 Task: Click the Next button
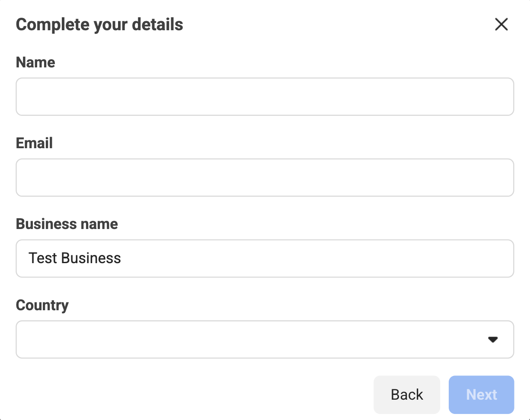pyautogui.click(x=481, y=395)
